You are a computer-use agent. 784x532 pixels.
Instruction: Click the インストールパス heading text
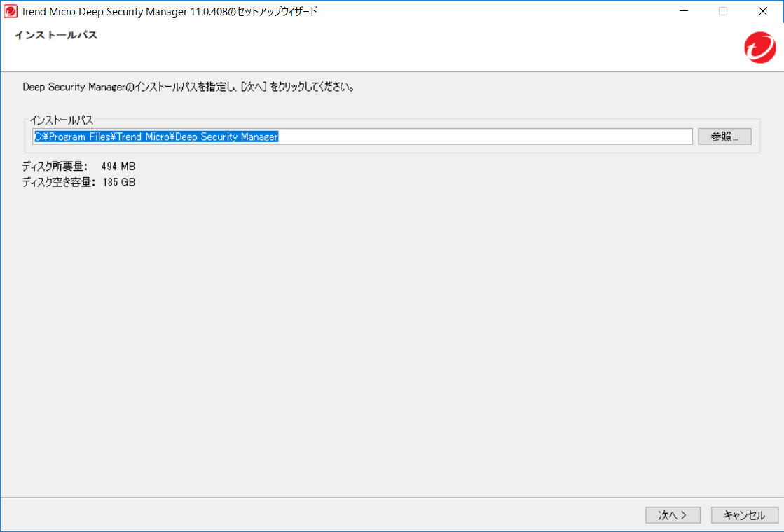(x=56, y=35)
